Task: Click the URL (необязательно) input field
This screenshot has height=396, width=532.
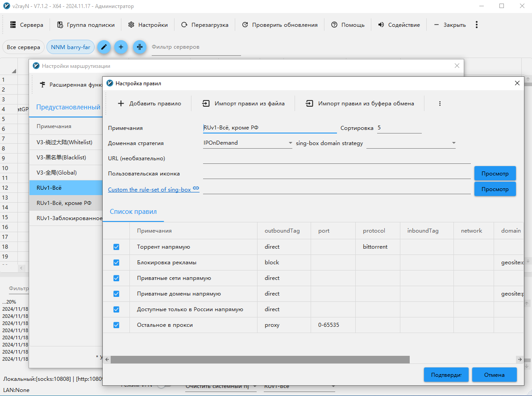Action: [x=337, y=158]
